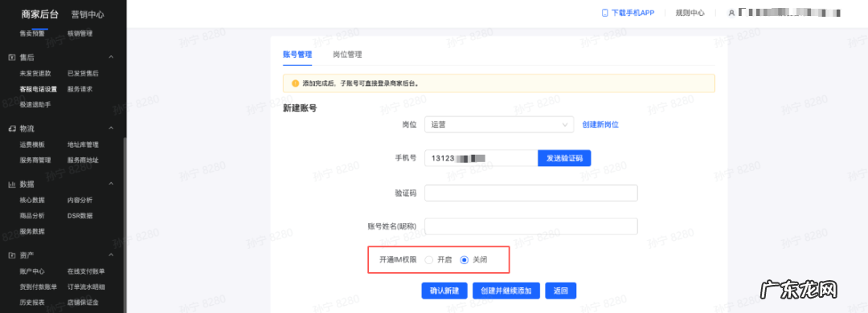Image resolution: width=868 pixels, height=313 pixels.
Task: Click the account name in header
Action: (789, 12)
